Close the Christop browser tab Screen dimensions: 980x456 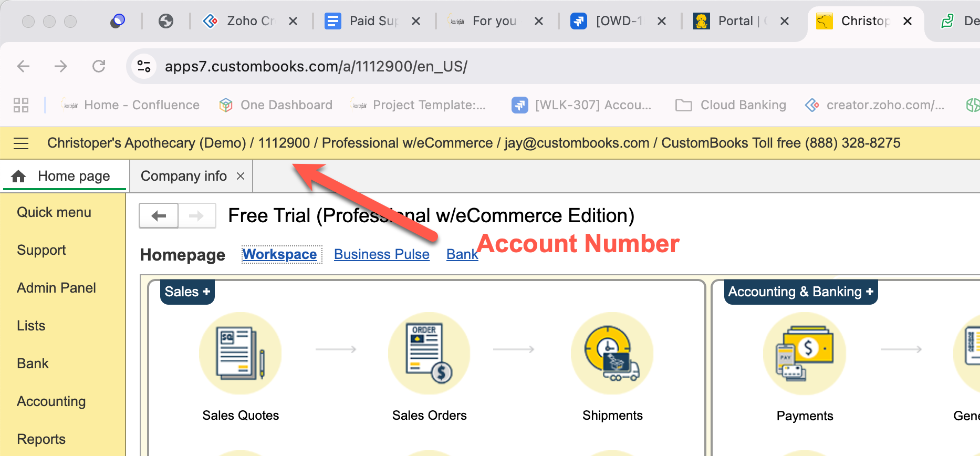[x=908, y=21]
